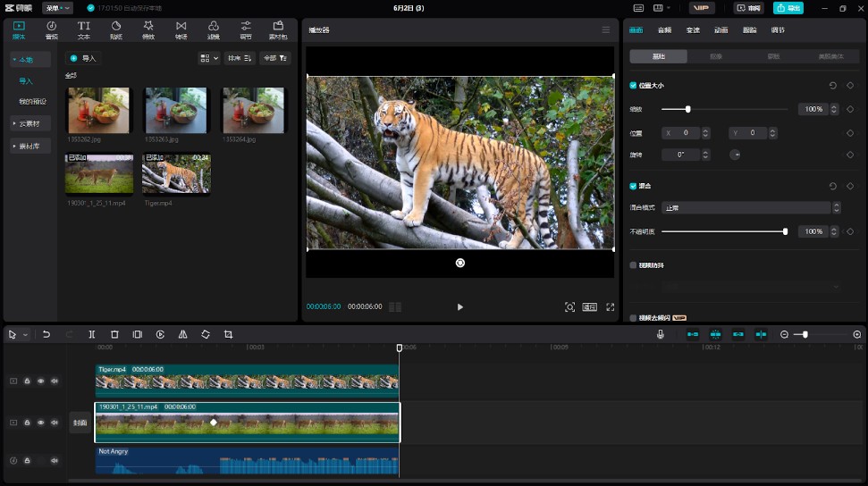Lock the Tiger.mp4 track
This screenshot has width=868, height=486.
tap(27, 381)
